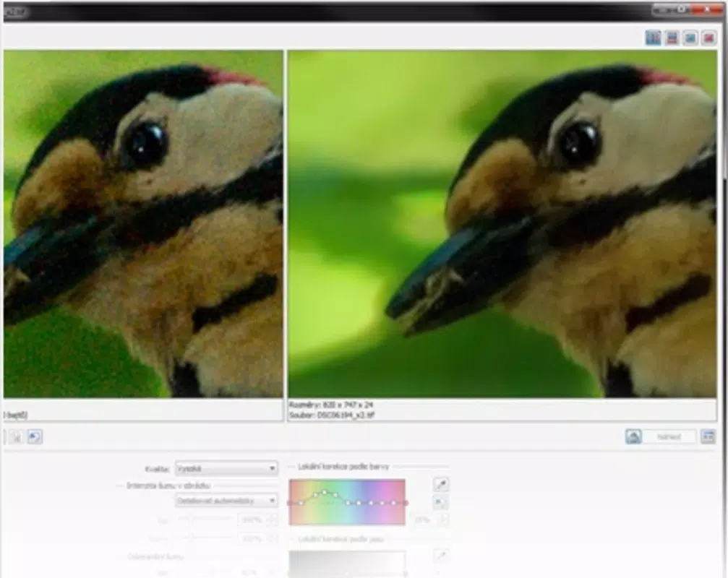Click the denoised right bird preview image
Viewport: 728px width, 578px height.
click(502, 223)
